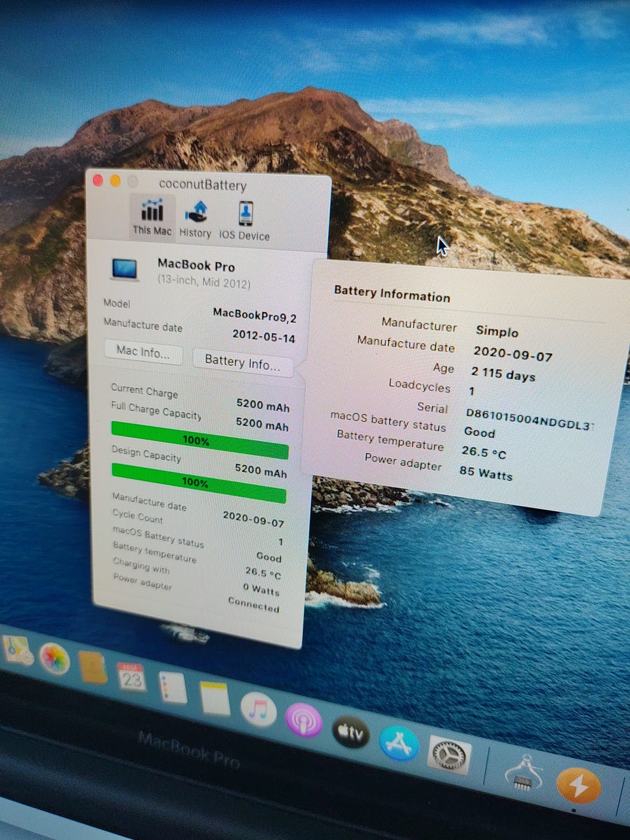
Task: Select the This Mac toolbar tab
Action: [152, 216]
